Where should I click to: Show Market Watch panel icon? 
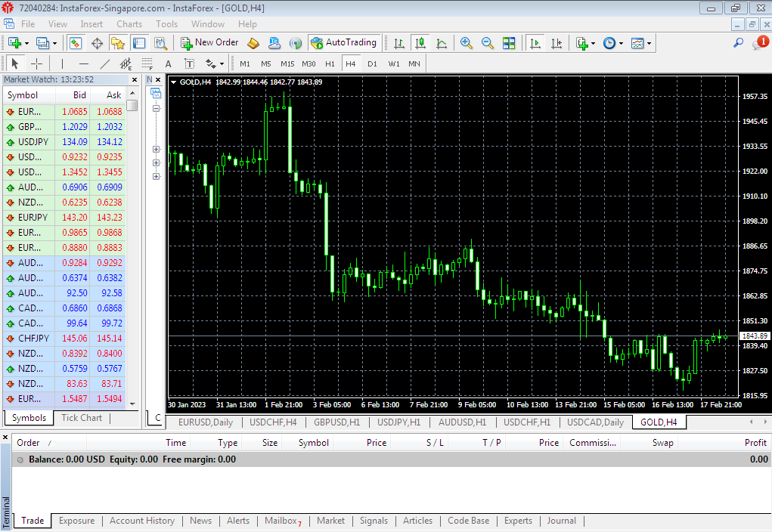click(76, 43)
